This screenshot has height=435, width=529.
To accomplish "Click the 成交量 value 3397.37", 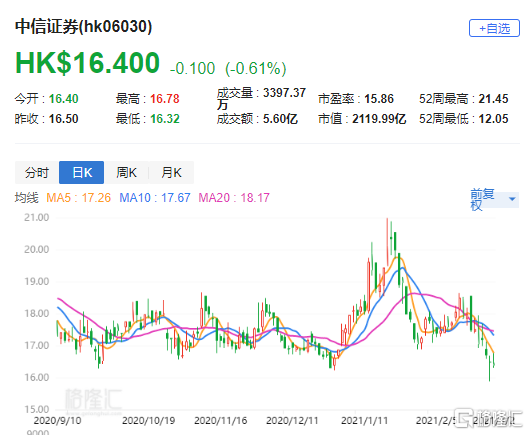I will (x=284, y=92).
